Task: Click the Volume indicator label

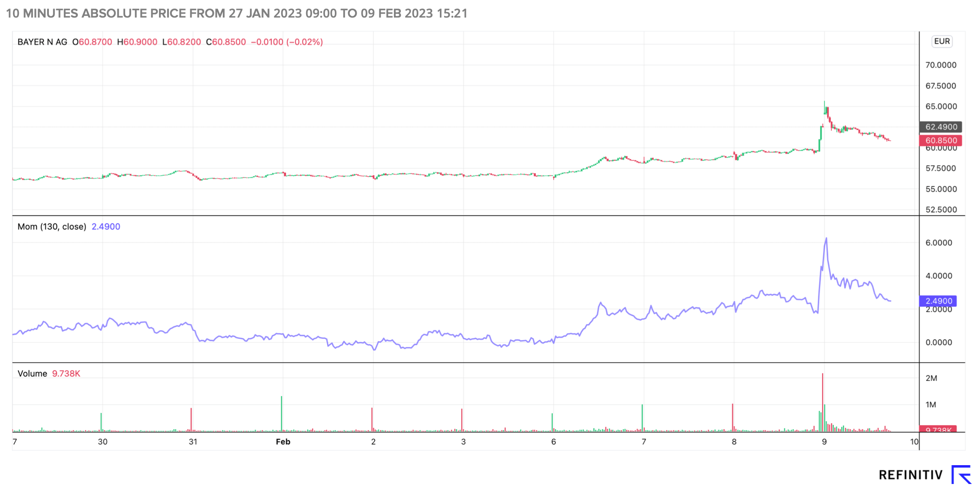Action: tap(32, 373)
